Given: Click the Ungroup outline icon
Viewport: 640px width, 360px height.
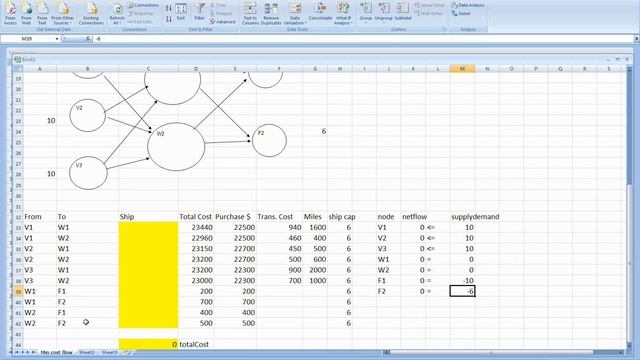Looking at the screenshot, I should tap(383, 12).
